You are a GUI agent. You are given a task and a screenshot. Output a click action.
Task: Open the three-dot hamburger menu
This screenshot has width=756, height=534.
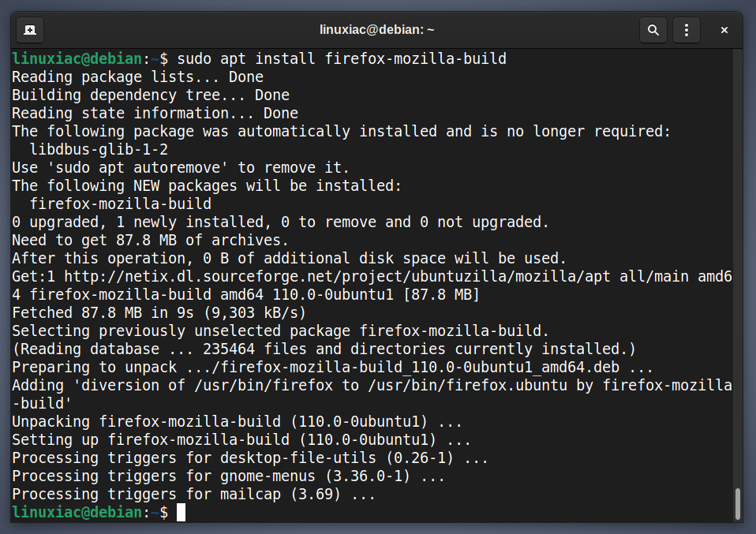click(686, 30)
